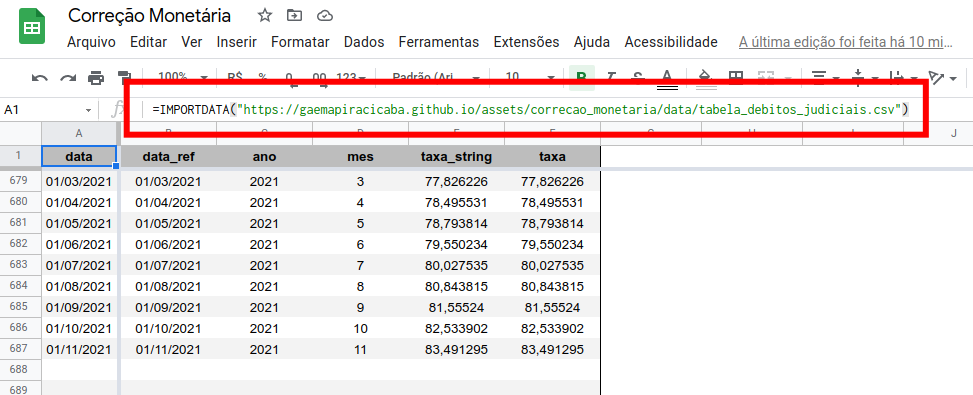Open the text color picker
The height and width of the screenshot is (395, 973).
click(x=666, y=78)
